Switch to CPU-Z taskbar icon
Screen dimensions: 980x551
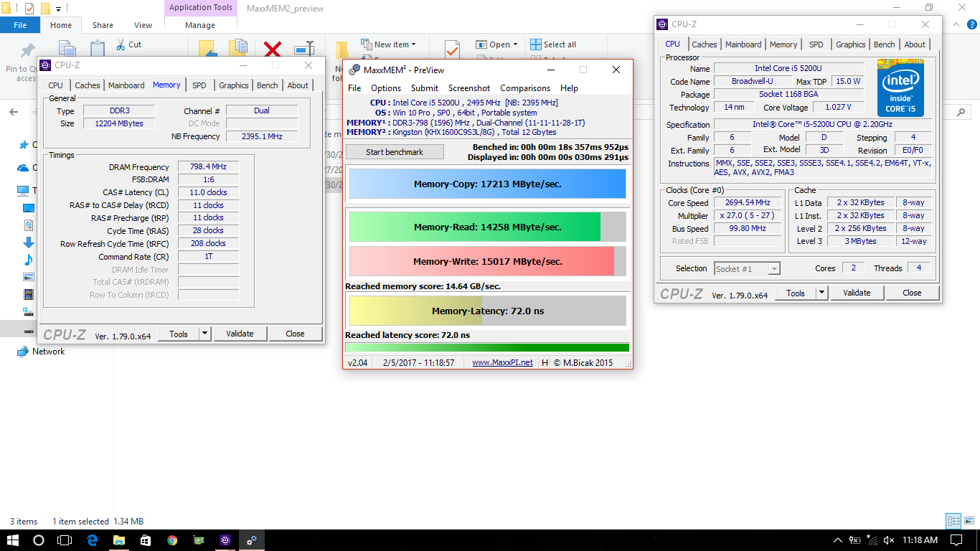pyautogui.click(x=225, y=540)
